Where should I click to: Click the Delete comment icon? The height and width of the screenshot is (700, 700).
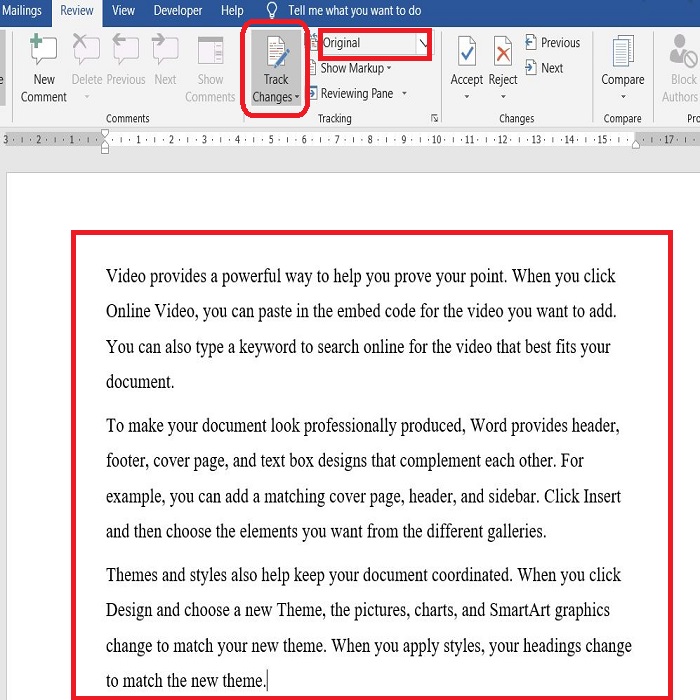[x=86, y=50]
